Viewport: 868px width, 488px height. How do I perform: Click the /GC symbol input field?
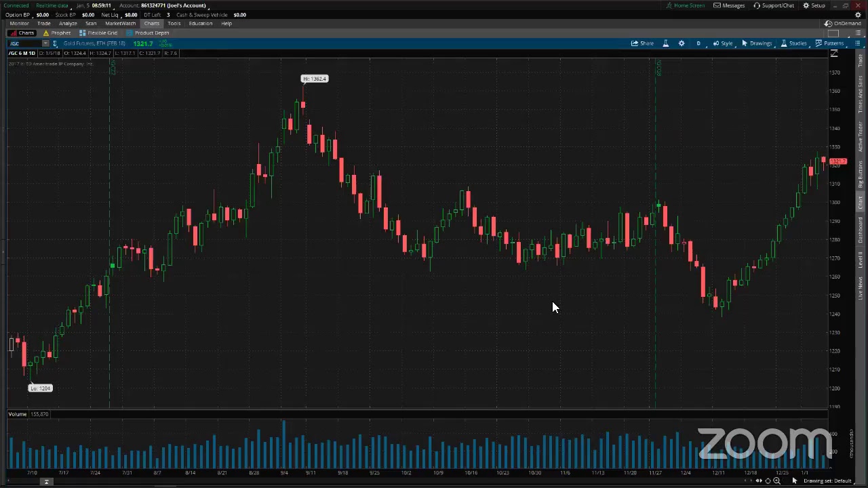click(x=24, y=43)
